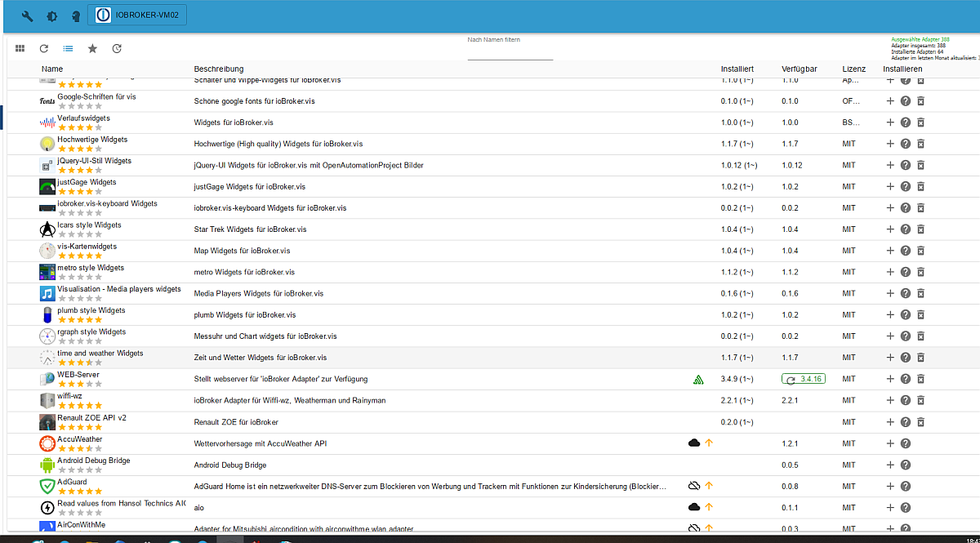Select the 'Android Debug Bridge' adapter name
Screen dimensions: 980x543
point(94,460)
